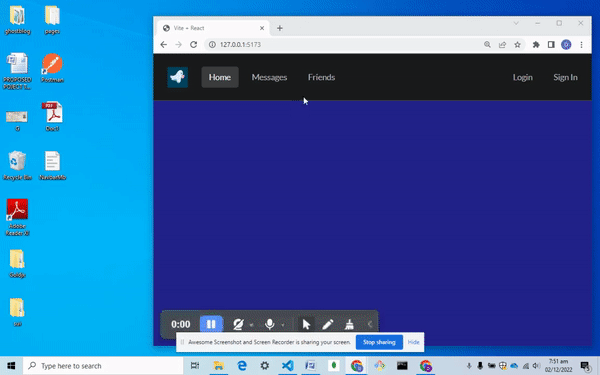
Task: Launch Microsoft Edge from the taskbar
Action: coord(242,366)
